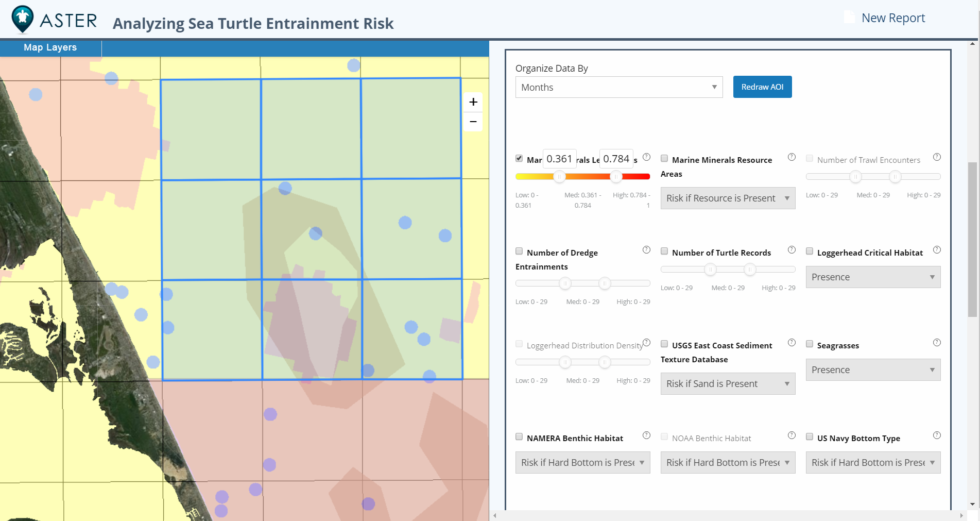Open help for US Navy Bottom Type

coord(937,435)
